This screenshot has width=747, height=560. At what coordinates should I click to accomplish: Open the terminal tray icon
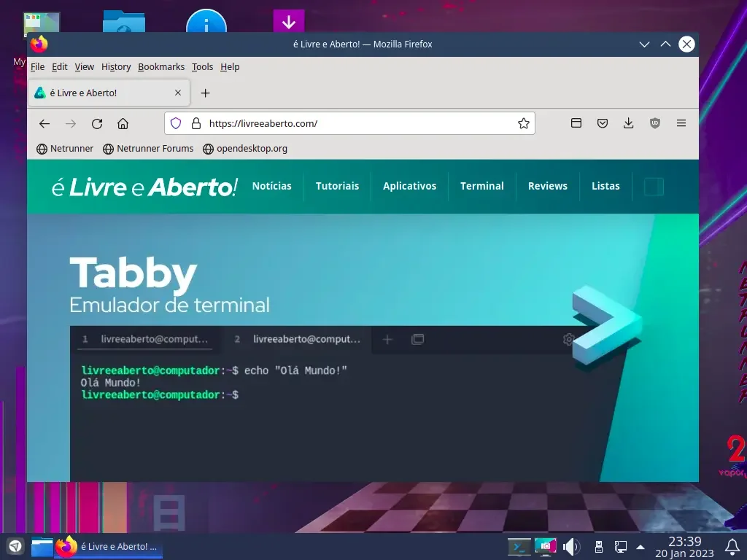point(519,547)
